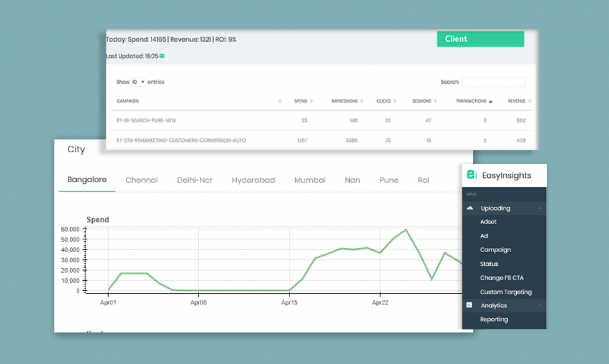Sort by Transactions descending arrow
Screen dimensions: 609x364
coord(491,102)
